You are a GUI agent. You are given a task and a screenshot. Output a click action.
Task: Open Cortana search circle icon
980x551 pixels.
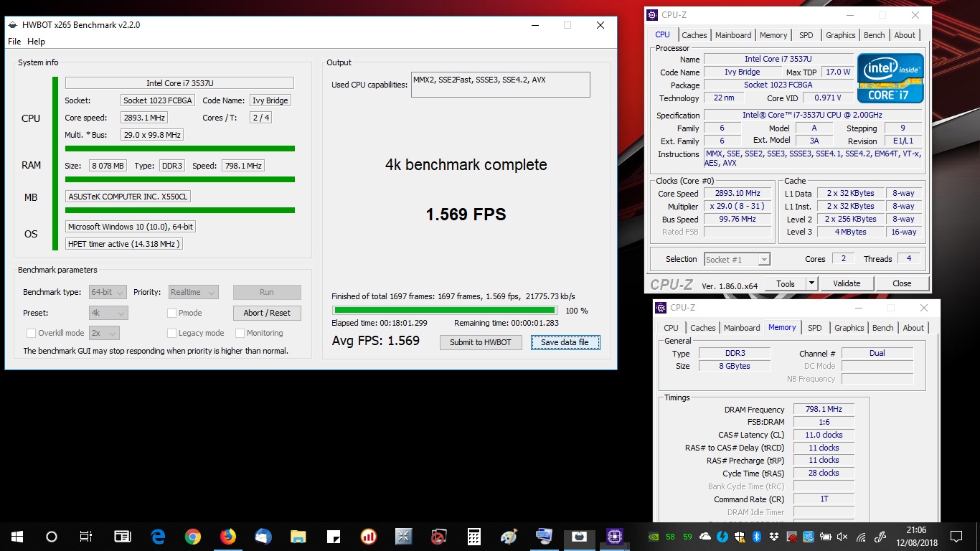pos(52,536)
